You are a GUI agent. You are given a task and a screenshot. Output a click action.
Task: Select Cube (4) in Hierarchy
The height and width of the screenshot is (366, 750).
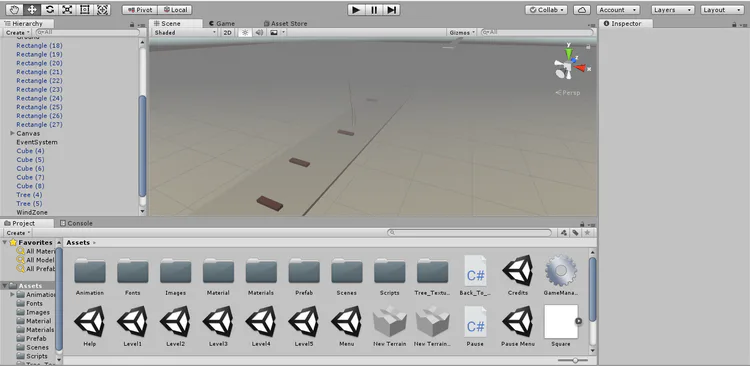pyautogui.click(x=30, y=151)
